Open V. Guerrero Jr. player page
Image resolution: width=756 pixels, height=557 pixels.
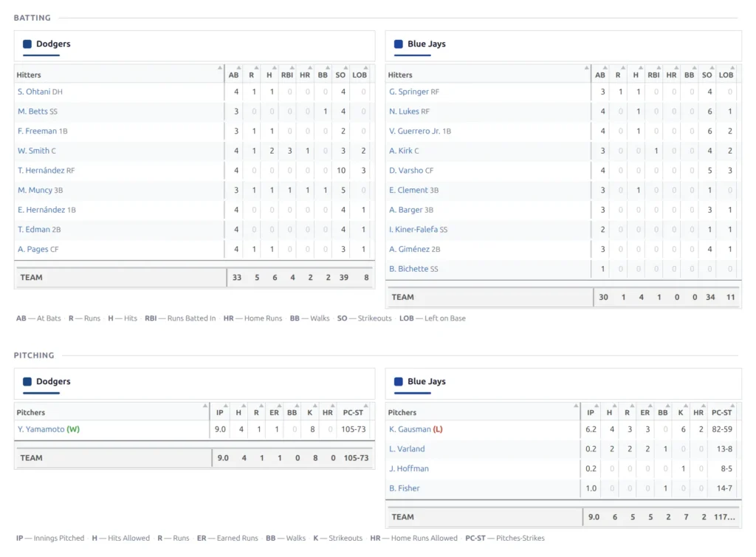pos(415,131)
